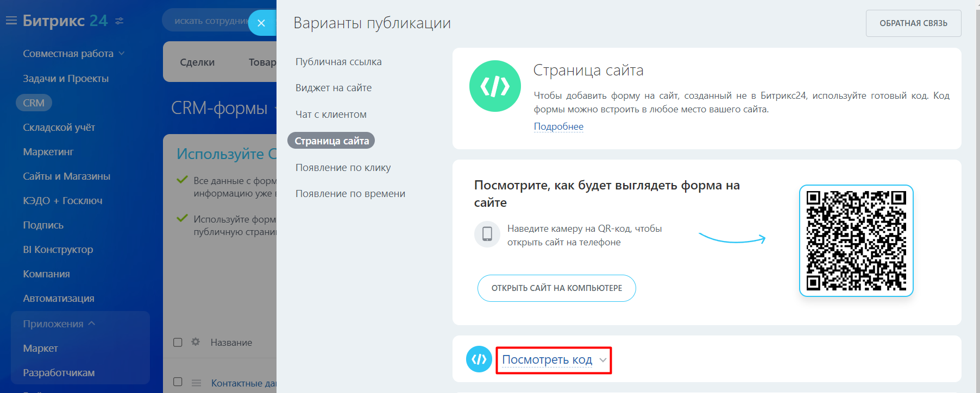Click the drag handle icon beside Контактные данные
This screenshot has height=393, width=980.
(196, 383)
